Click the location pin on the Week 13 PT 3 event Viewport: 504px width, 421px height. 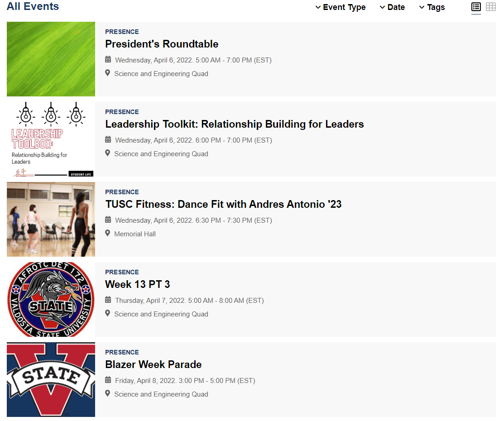(x=108, y=314)
